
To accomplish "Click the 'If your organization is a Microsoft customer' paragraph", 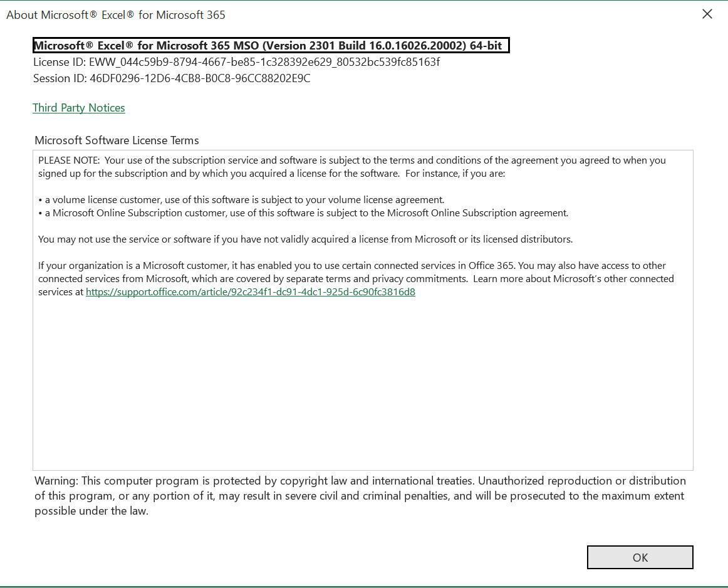I will [x=356, y=279].
